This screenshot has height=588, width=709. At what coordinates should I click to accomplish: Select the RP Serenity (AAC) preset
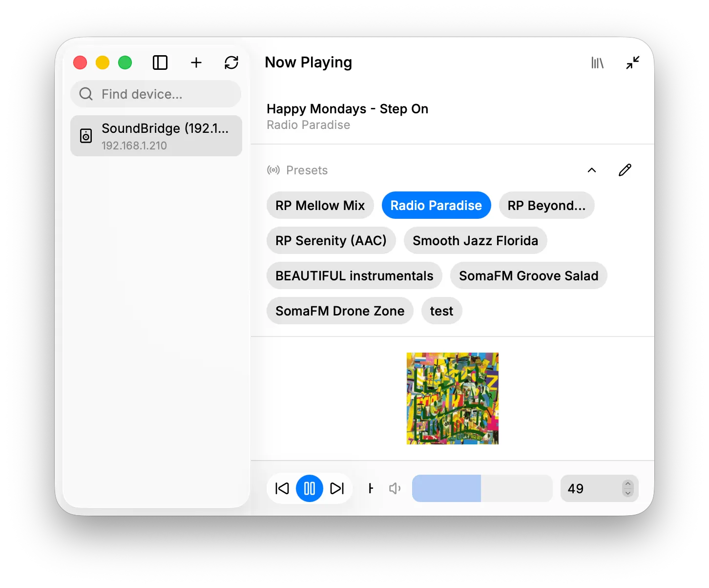[331, 240]
